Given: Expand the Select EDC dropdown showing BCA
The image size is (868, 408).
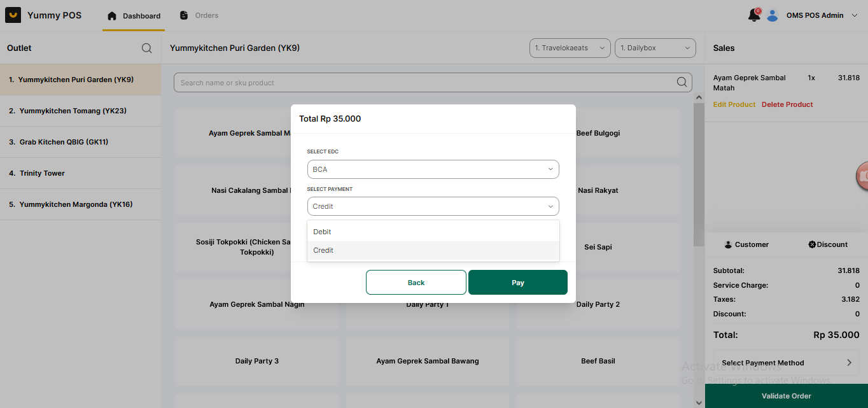Looking at the screenshot, I should tap(433, 169).
